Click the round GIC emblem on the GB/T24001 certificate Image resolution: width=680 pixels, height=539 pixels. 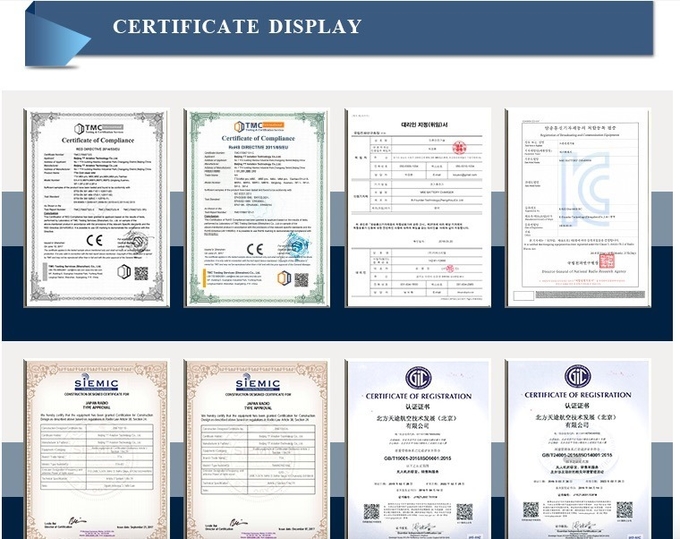coord(577,379)
